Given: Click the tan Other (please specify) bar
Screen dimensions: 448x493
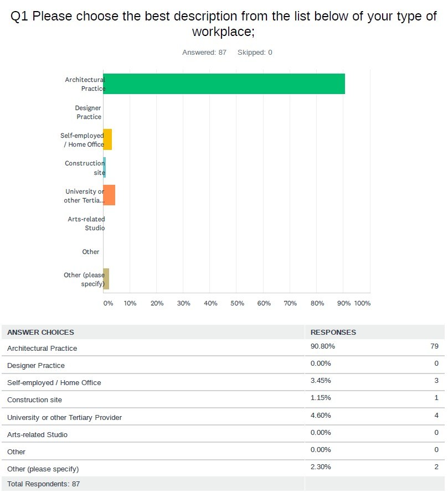Looking at the screenshot, I should 106,279.
